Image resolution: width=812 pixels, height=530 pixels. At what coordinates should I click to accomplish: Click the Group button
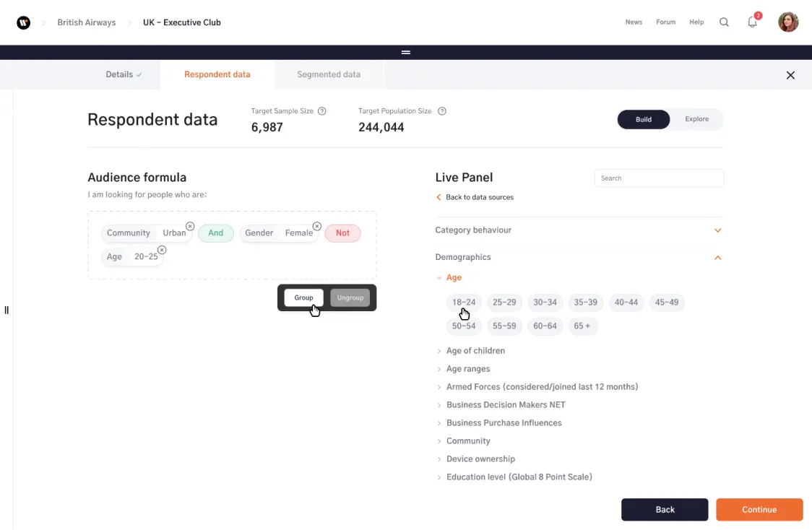[x=303, y=298]
